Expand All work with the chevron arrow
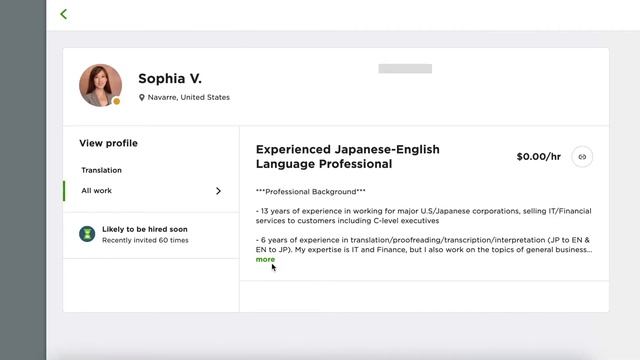This screenshot has width=640, height=360. coord(218,191)
